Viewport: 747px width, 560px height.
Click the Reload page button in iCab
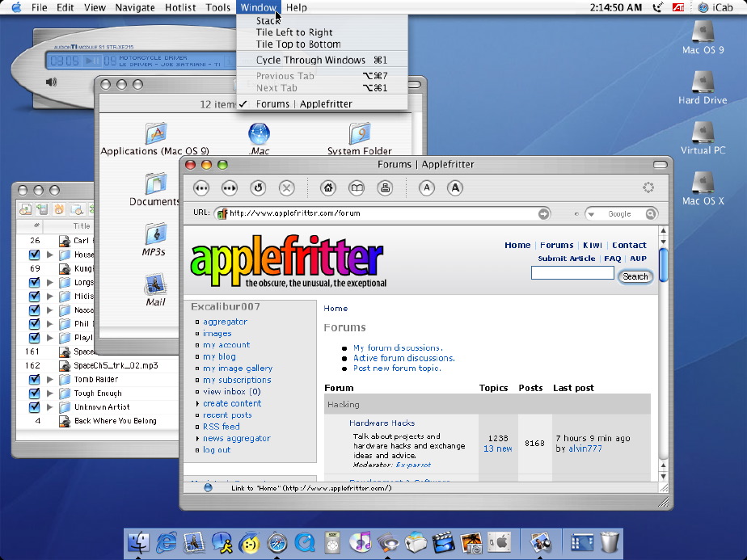[258, 188]
